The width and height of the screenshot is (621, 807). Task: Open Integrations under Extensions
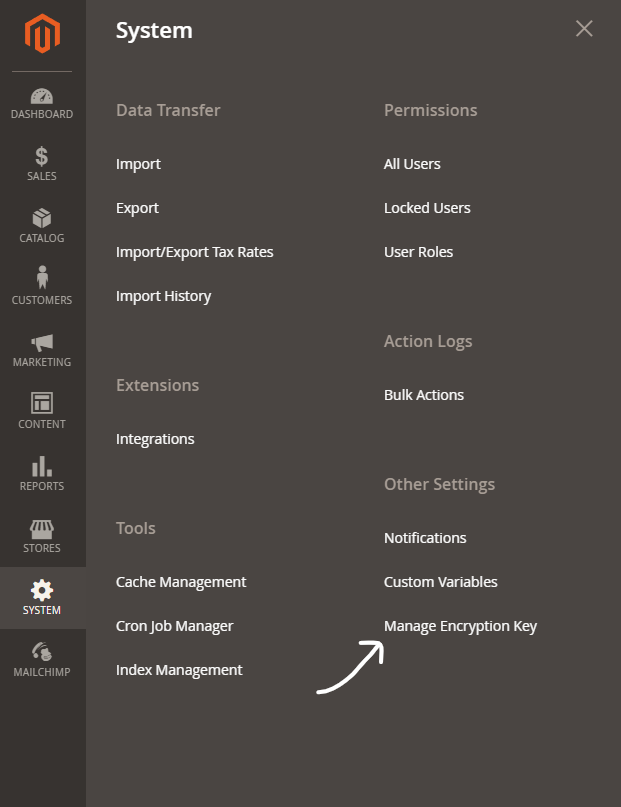[155, 439]
